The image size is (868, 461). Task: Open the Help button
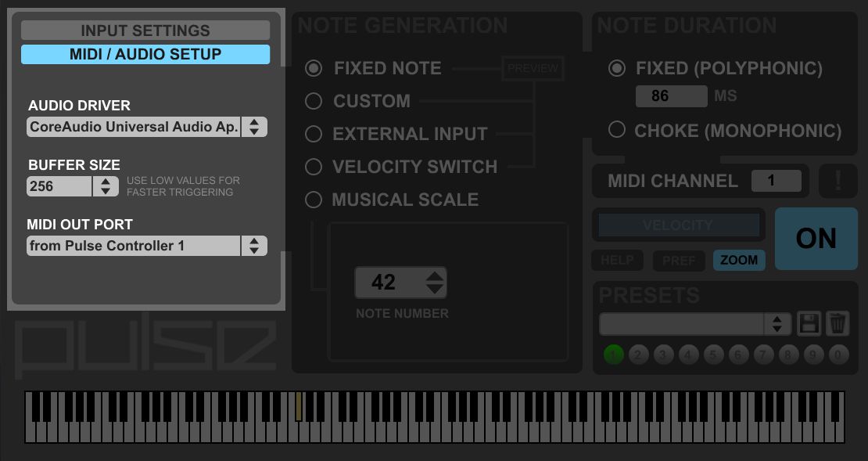pyautogui.click(x=617, y=260)
